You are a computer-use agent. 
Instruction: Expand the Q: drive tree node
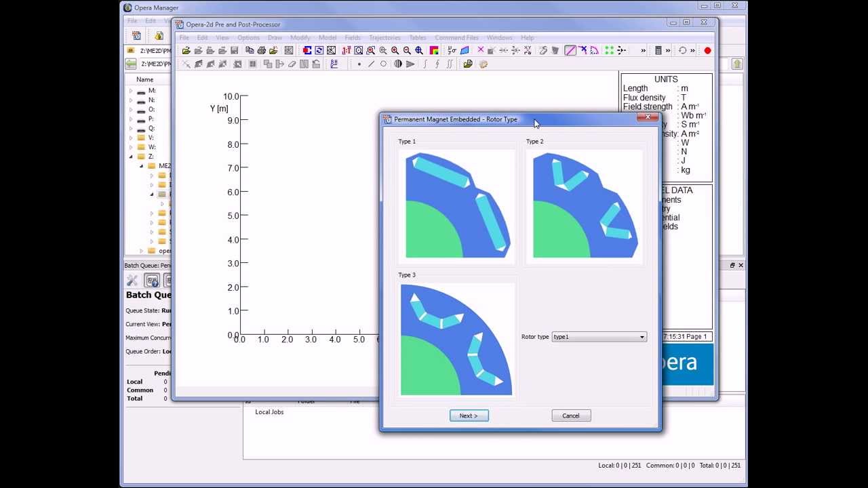coord(131,128)
